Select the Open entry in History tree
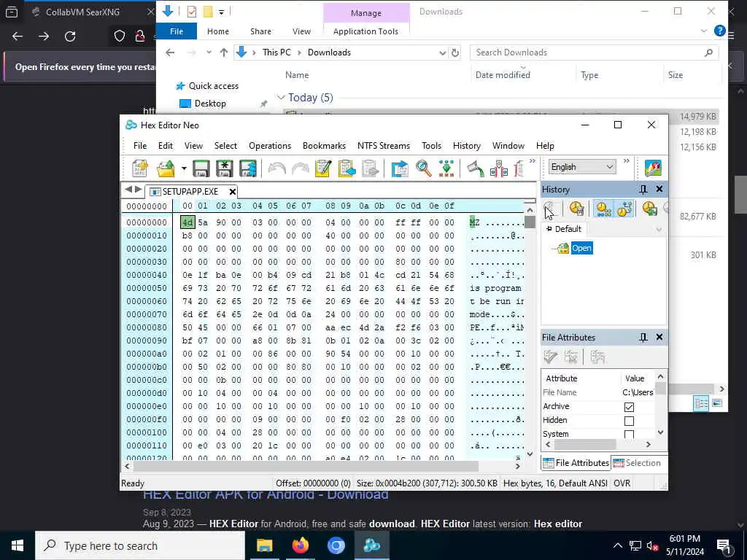Image resolution: width=747 pixels, height=560 pixels. (x=581, y=248)
